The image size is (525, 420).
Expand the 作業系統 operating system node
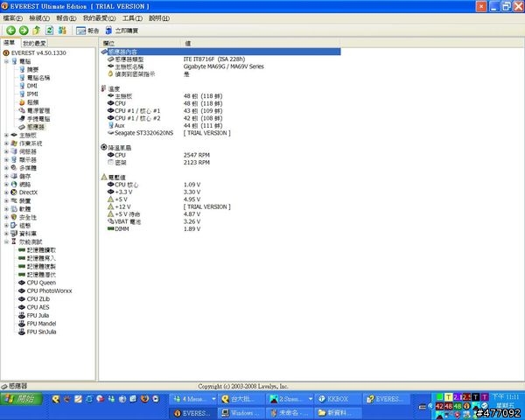[x=6, y=143]
